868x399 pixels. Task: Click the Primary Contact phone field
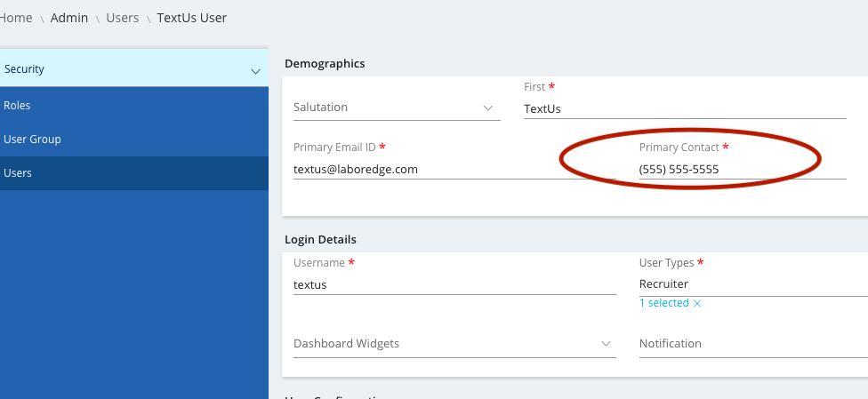point(741,169)
